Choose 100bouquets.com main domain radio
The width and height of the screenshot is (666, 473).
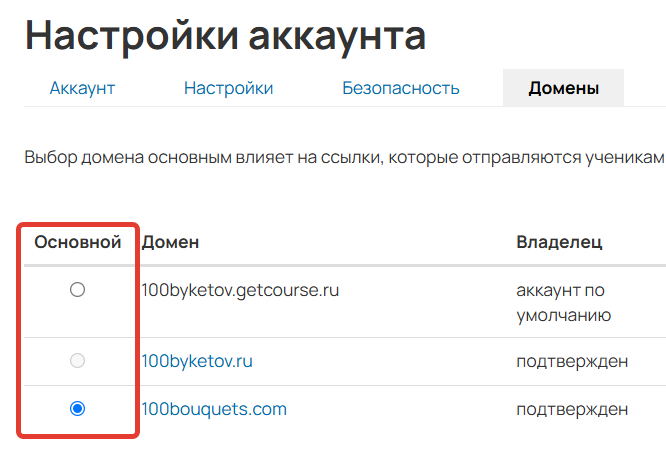click(77, 408)
